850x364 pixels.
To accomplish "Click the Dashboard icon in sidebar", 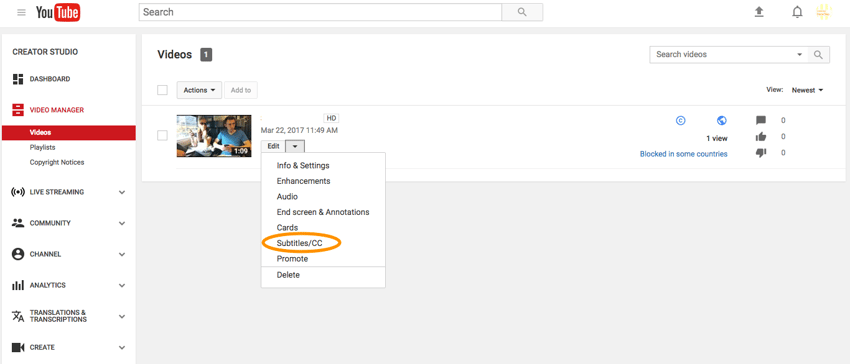I will [18, 79].
